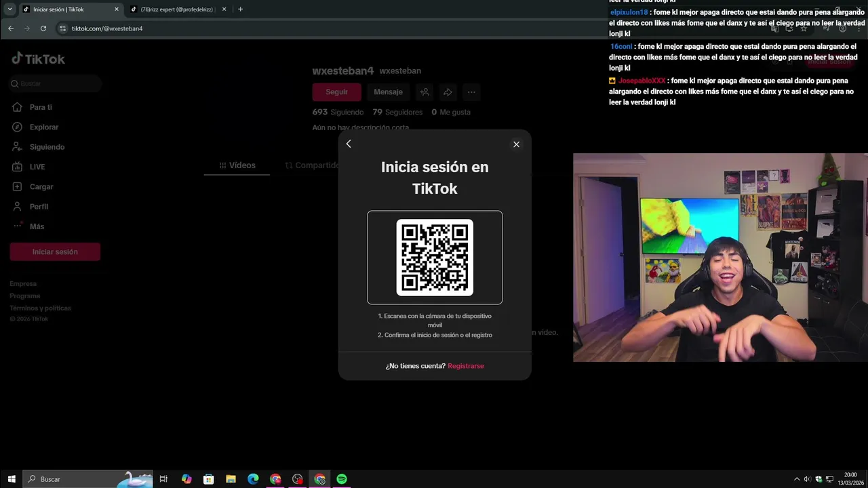The image size is (868, 488).
Task: Click the site info icon in address bar
Action: click(x=62, y=28)
